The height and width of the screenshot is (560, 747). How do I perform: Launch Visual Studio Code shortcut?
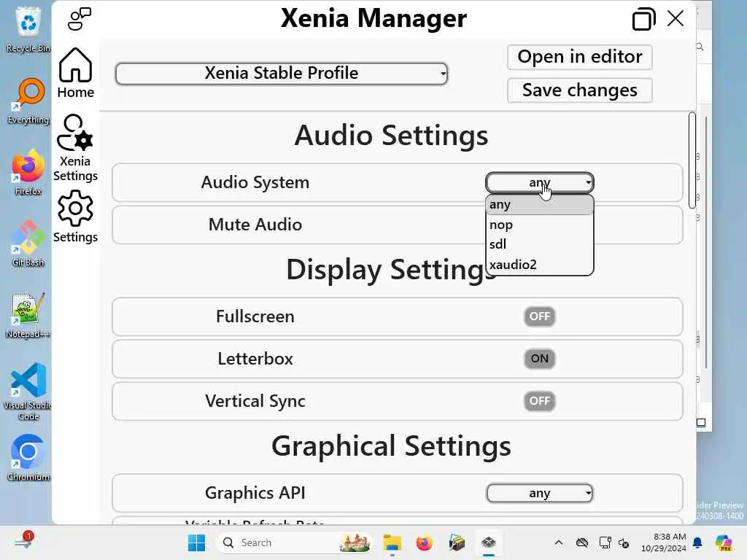click(x=28, y=392)
